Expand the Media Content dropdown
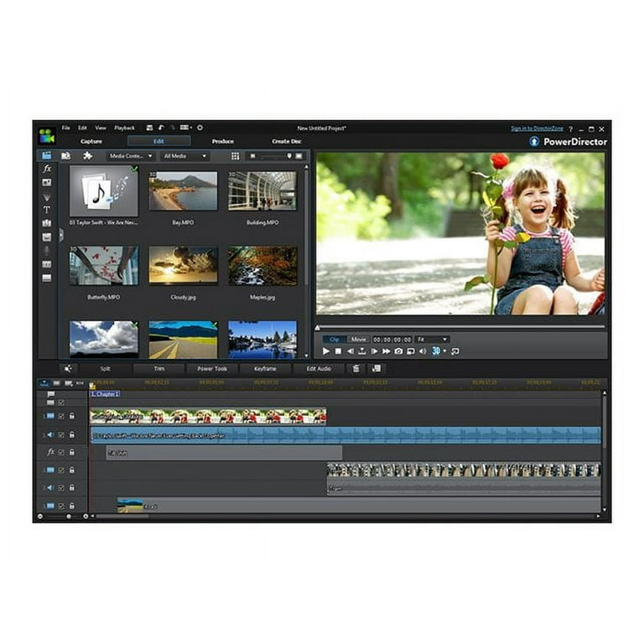The height and width of the screenshot is (644, 644). coord(131,156)
